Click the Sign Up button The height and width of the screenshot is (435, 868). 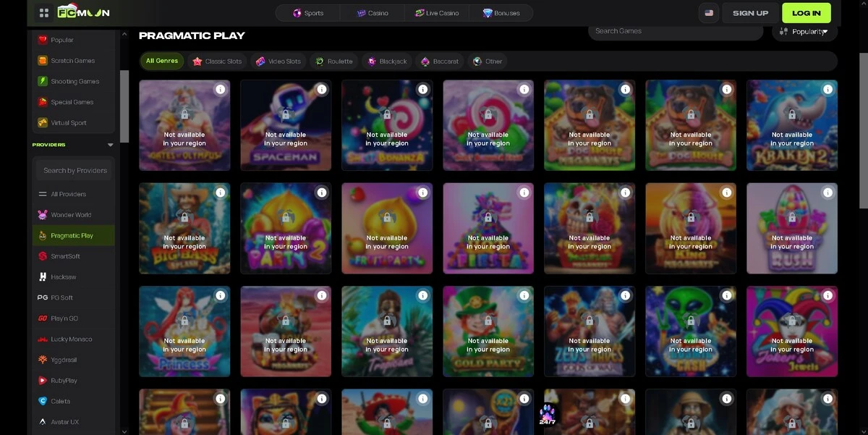click(x=750, y=13)
